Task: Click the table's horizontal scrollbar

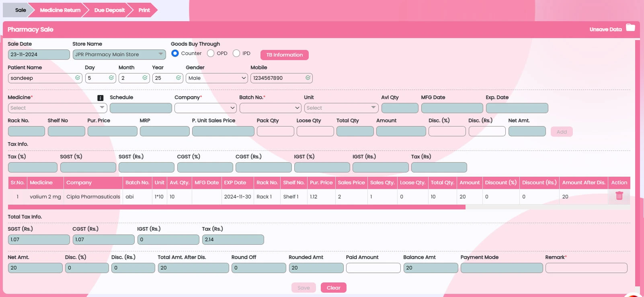Action: point(236,207)
